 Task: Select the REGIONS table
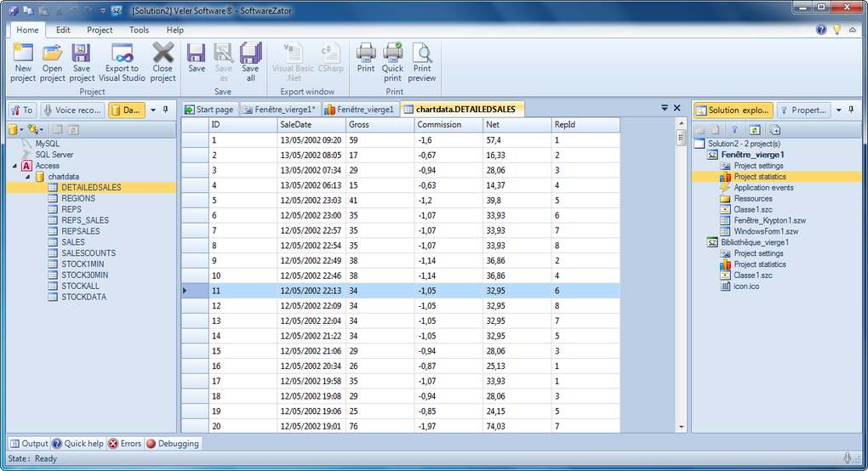(78, 198)
